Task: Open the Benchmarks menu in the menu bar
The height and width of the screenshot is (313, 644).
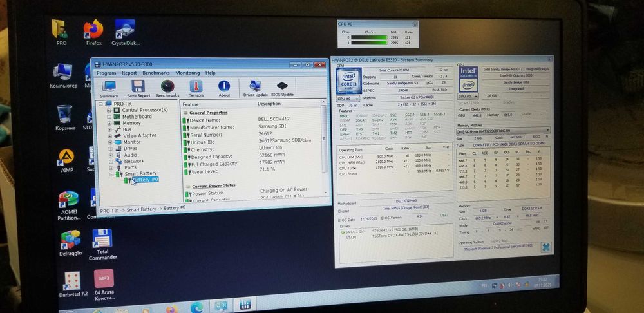Action: click(x=156, y=73)
